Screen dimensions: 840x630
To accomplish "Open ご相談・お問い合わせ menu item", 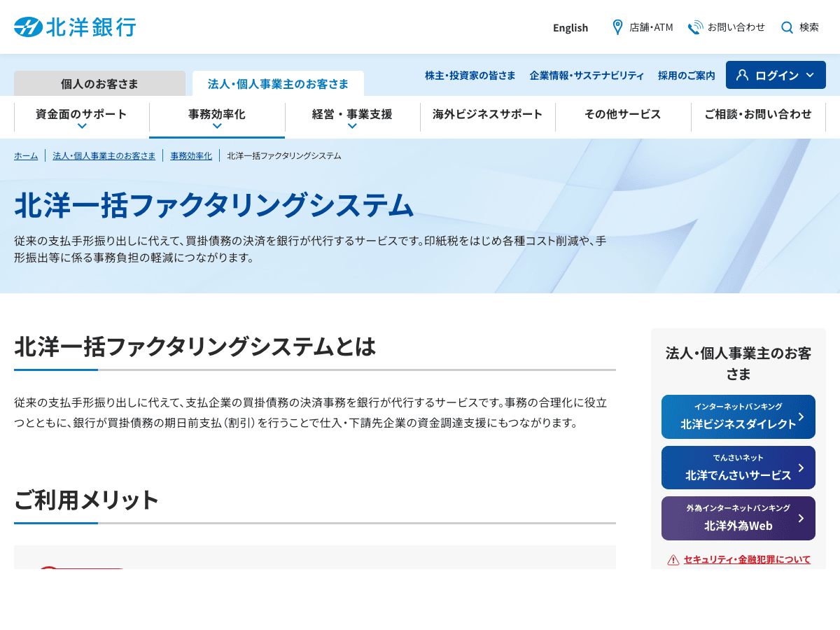I will 758,114.
